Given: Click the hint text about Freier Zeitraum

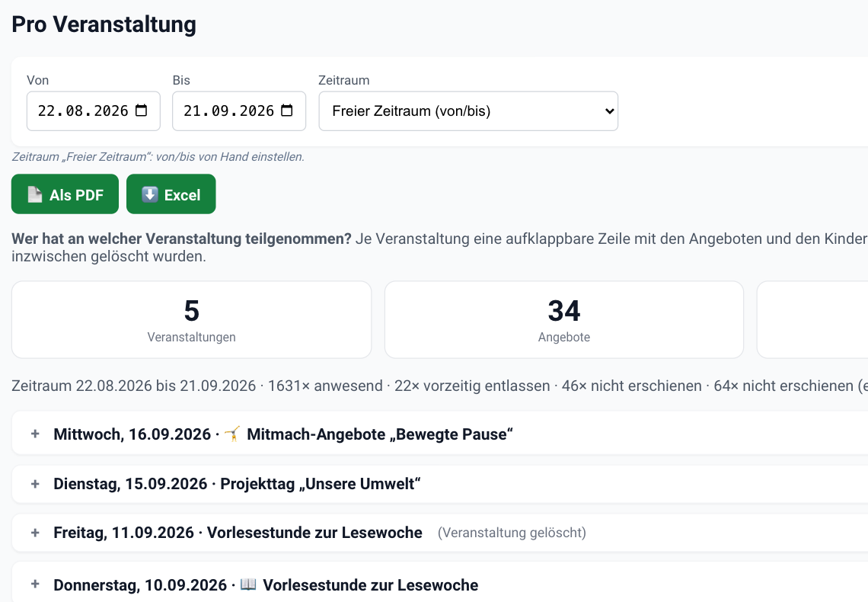Looking at the screenshot, I should pyautogui.click(x=158, y=157).
